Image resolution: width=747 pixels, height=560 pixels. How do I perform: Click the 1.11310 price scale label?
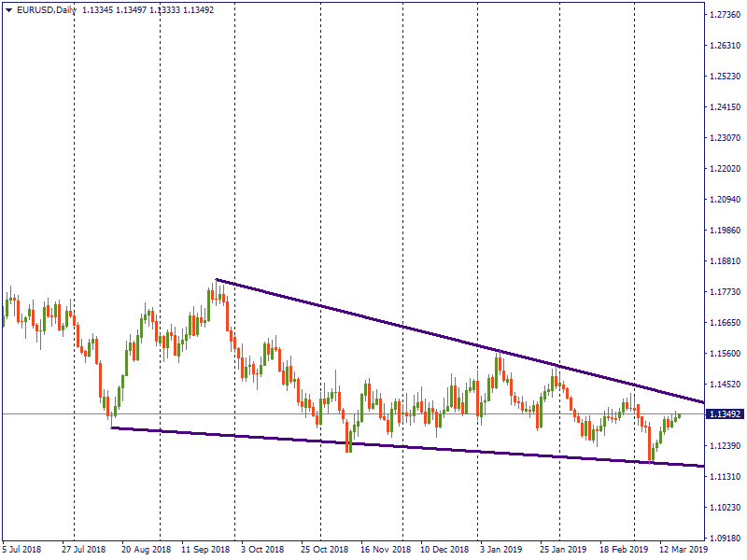point(725,477)
